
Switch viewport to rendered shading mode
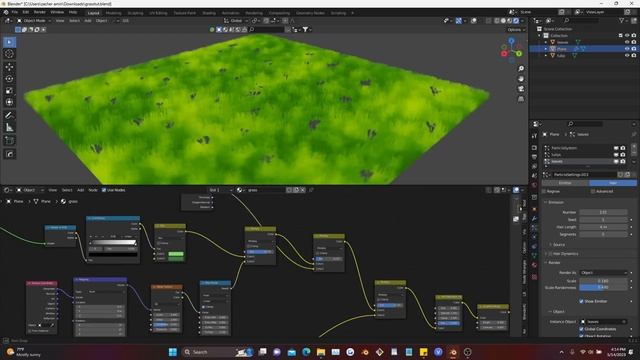[x=516, y=20]
